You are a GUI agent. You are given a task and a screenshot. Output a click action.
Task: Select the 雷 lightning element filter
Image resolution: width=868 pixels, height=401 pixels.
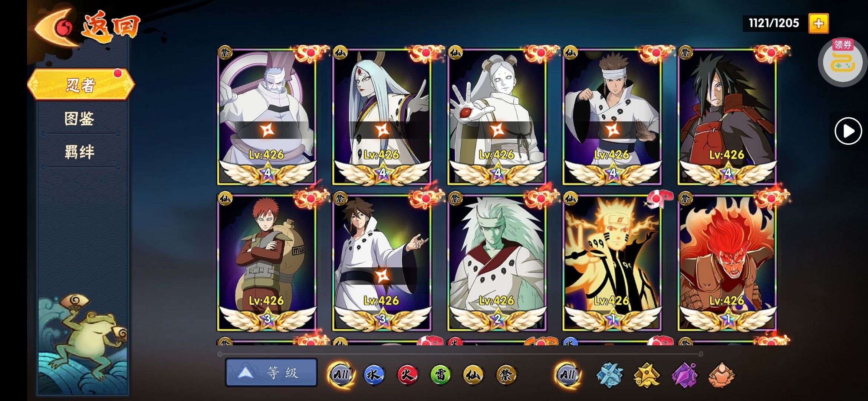pos(440,375)
